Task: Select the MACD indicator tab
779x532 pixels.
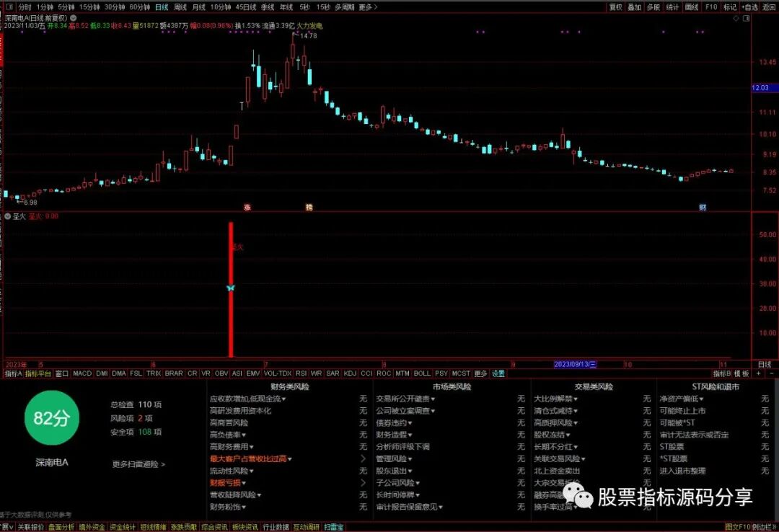Action: pyautogui.click(x=82, y=373)
